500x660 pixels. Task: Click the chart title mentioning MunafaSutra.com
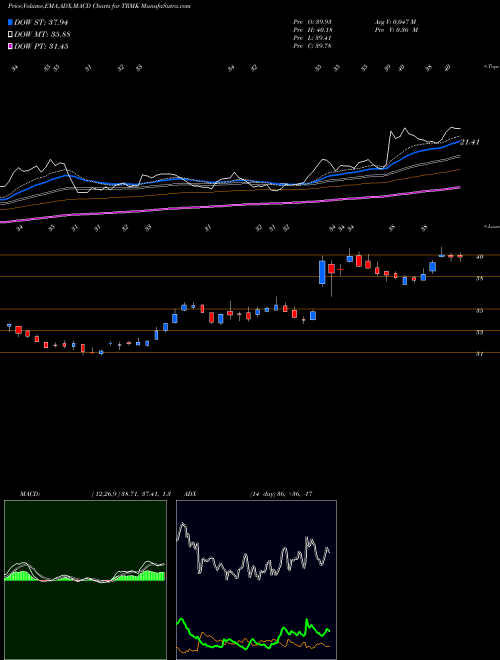(x=99, y=6)
